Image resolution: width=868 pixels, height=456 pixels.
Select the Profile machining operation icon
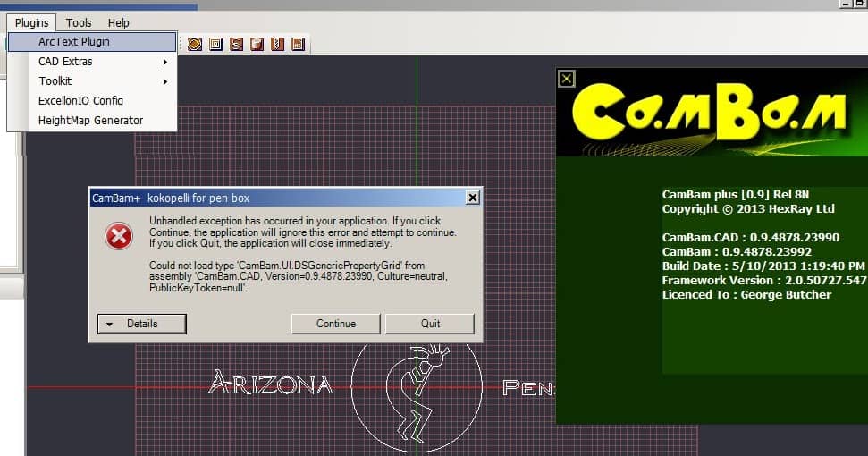click(195, 44)
